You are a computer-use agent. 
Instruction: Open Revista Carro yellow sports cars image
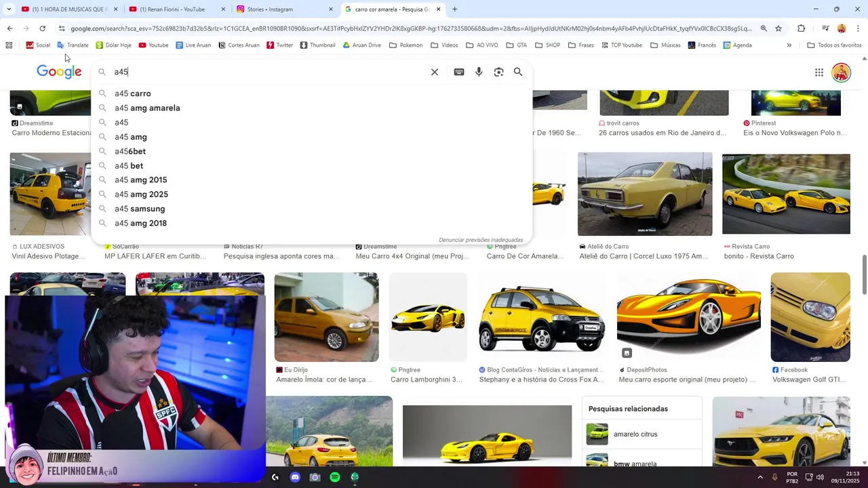[x=786, y=194]
